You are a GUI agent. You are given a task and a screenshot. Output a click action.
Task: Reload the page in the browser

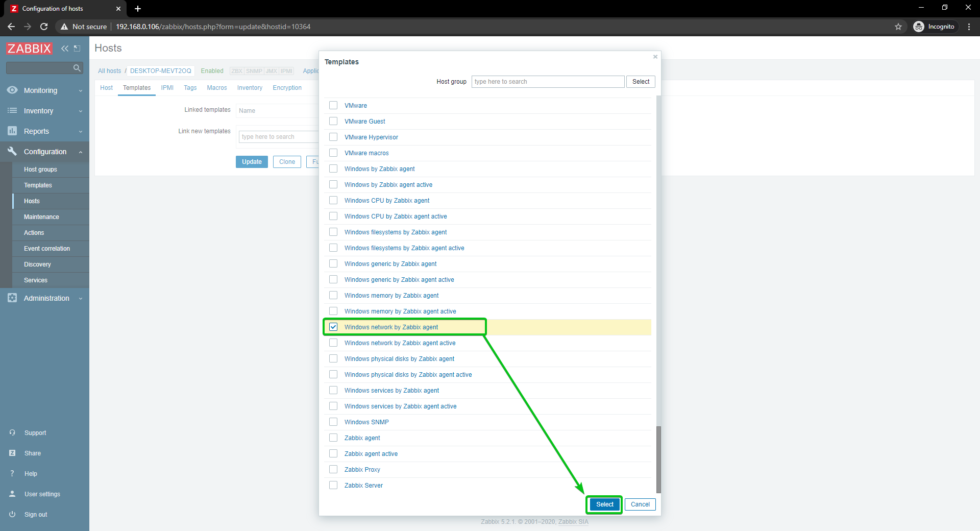click(44, 27)
